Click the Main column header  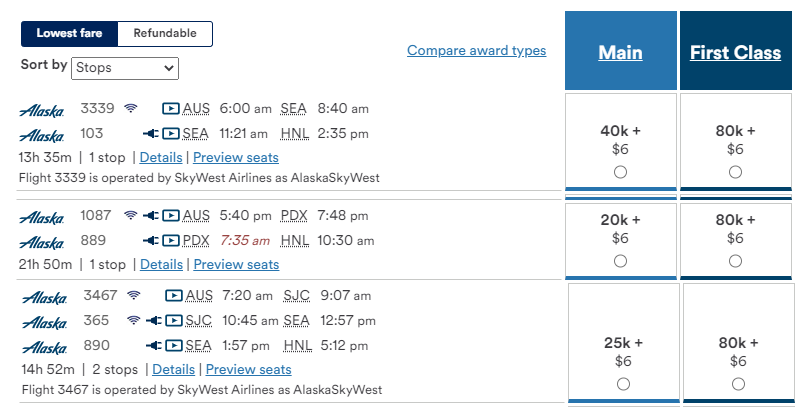(621, 51)
